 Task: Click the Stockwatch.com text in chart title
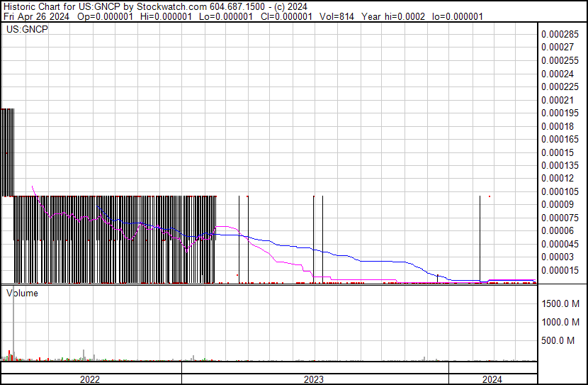[171, 7]
